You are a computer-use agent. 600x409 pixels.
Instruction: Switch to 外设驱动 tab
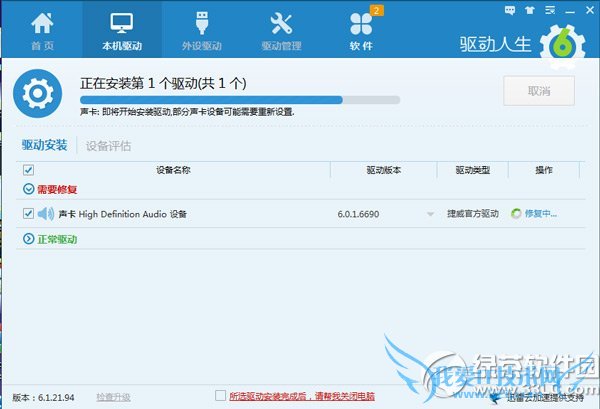pyautogui.click(x=202, y=31)
